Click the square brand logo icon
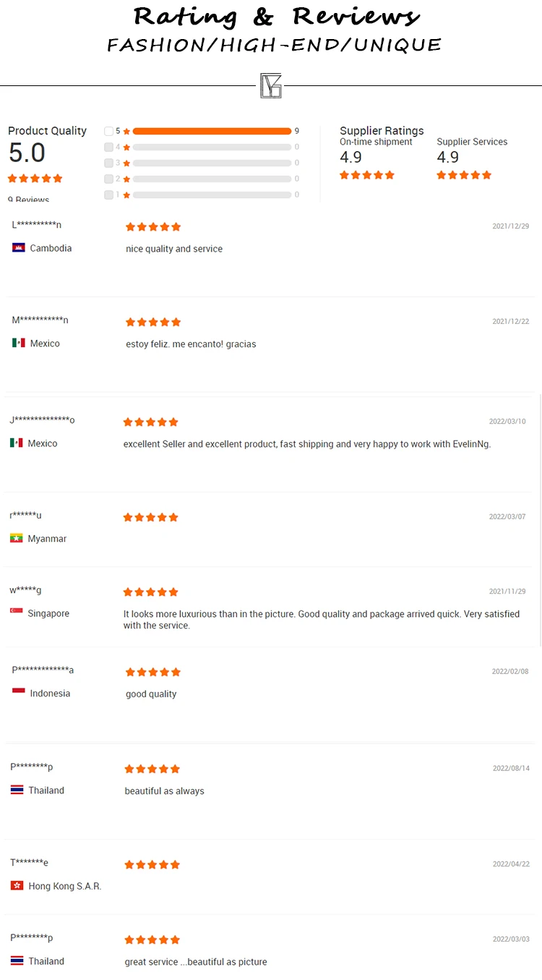 coord(271,85)
